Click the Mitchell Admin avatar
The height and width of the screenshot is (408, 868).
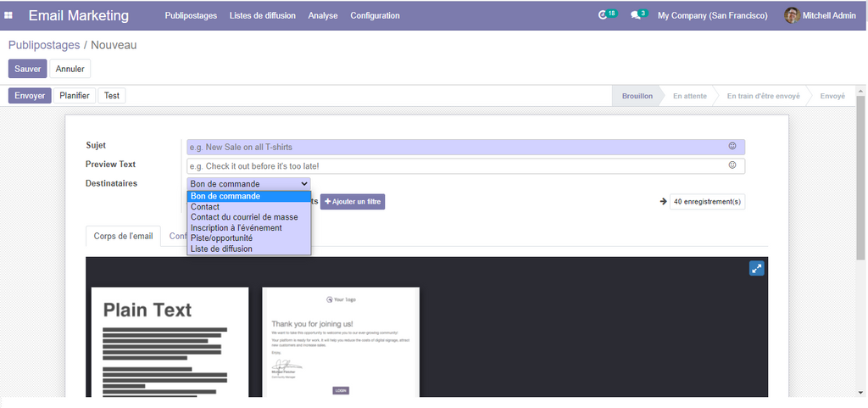[x=792, y=15]
